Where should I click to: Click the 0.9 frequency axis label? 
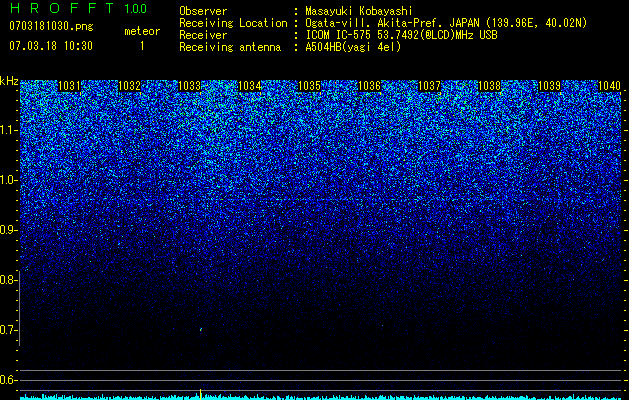(x=8, y=230)
